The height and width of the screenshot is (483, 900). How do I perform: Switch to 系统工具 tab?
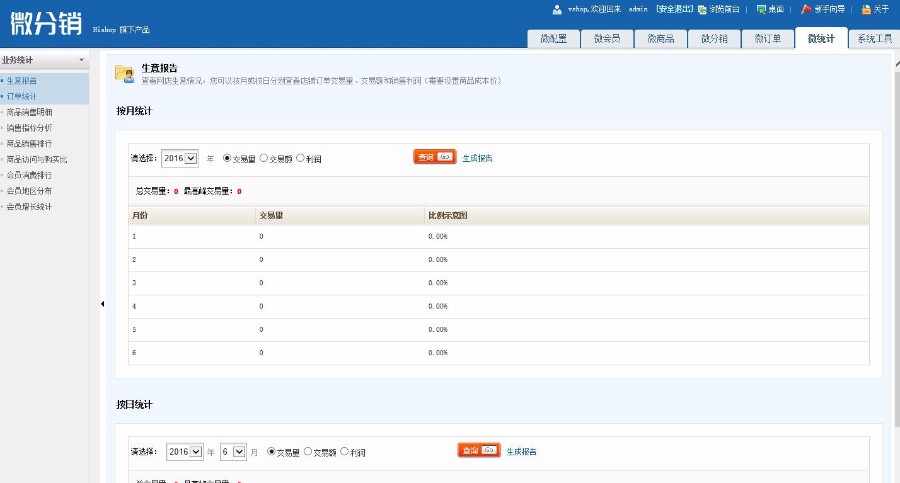coord(874,38)
